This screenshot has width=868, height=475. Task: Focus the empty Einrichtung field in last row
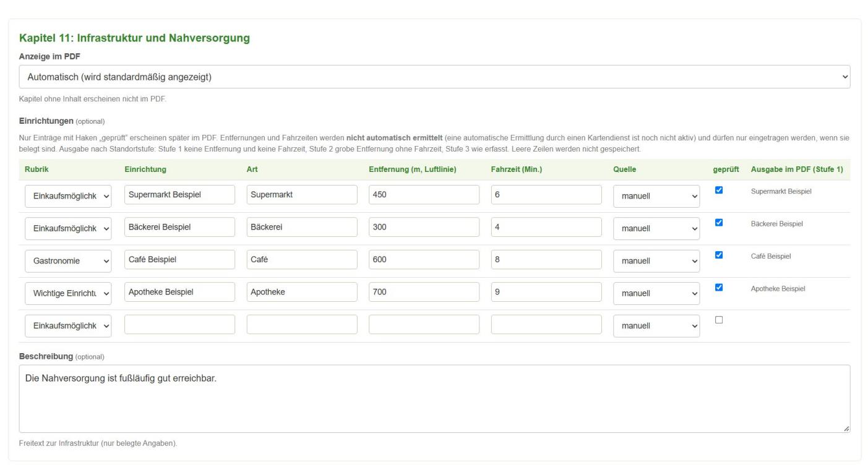point(179,325)
